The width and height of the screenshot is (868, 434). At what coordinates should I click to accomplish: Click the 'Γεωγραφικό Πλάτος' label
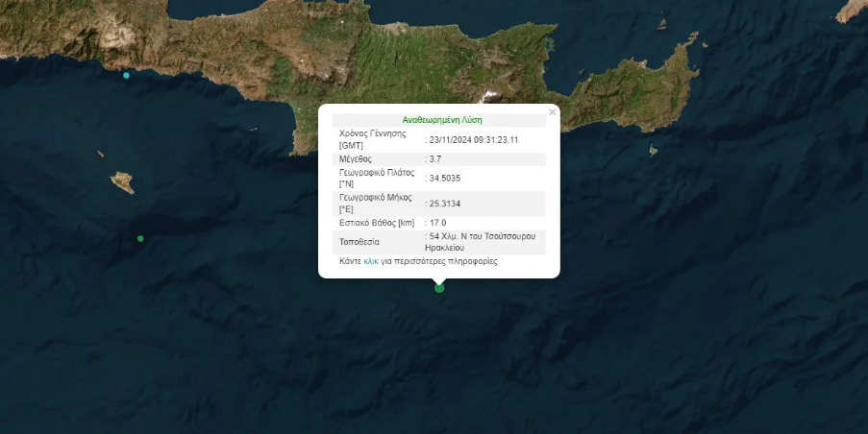[x=377, y=173]
